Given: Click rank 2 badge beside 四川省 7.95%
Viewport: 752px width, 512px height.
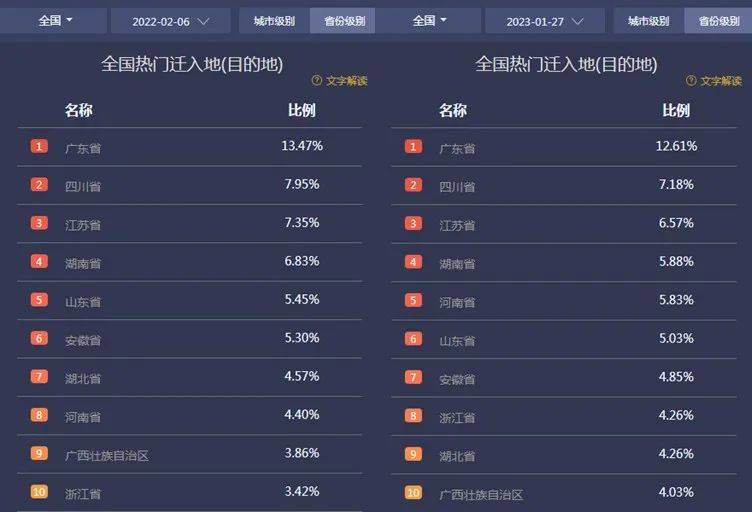Looking at the screenshot, I should [x=39, y=185].
